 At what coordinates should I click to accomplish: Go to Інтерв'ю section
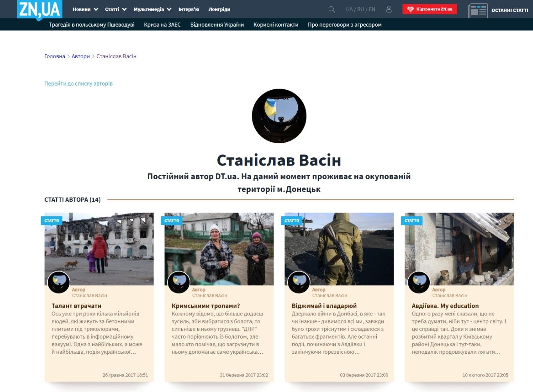tap(189, 9)
